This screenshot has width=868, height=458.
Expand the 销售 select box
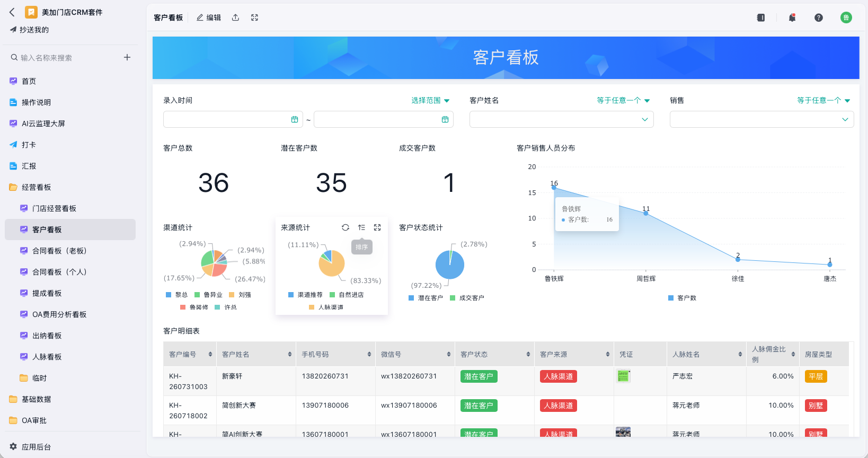(x=762, y=119)
